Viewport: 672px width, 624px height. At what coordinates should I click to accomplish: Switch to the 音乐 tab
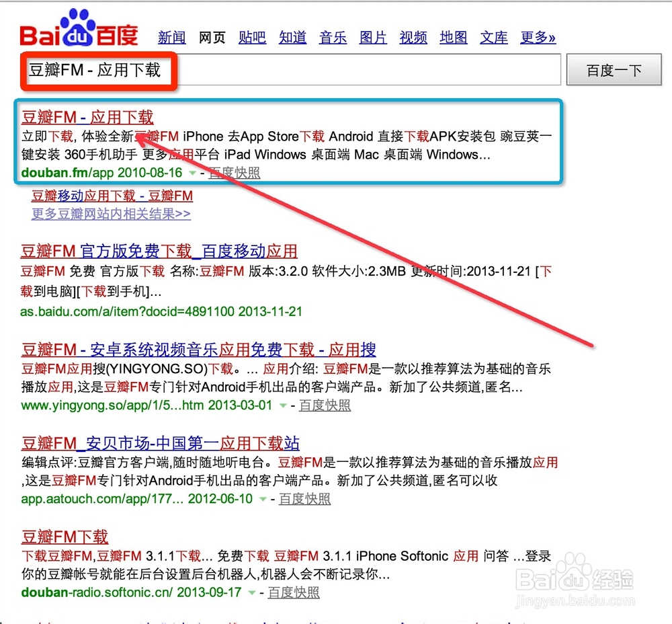[333, 38]
